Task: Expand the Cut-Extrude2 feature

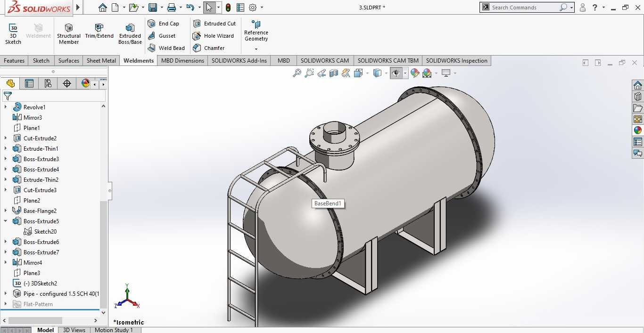Action: tap(6, 138)
